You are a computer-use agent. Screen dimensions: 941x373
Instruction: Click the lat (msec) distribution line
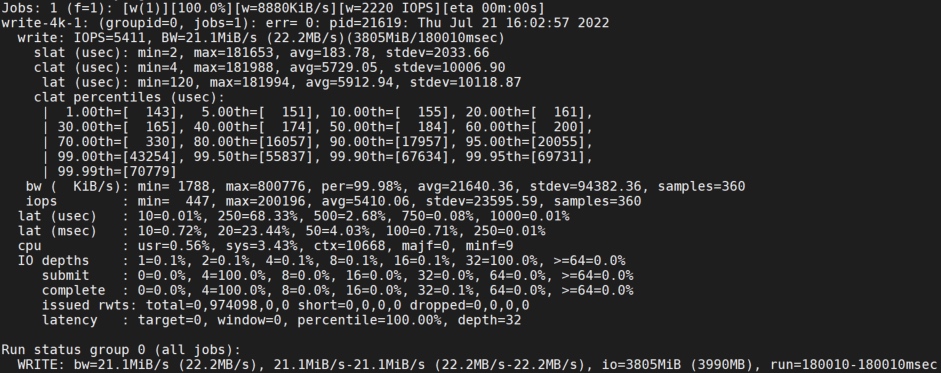[281, 231]
